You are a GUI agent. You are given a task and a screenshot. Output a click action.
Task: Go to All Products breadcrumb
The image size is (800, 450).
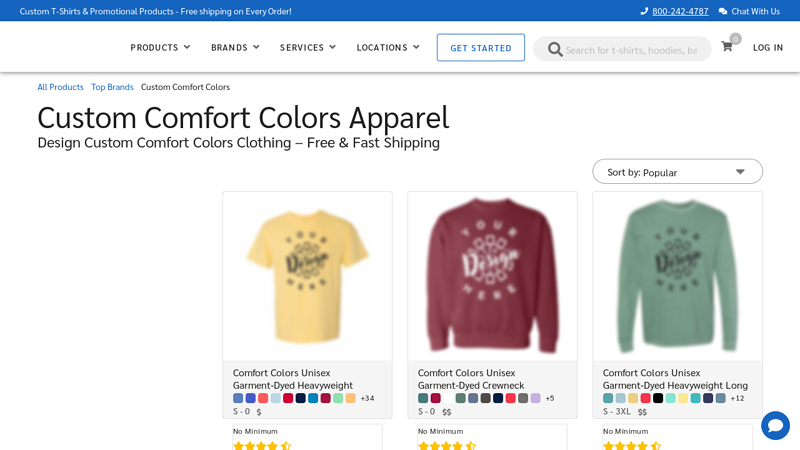coord(60,87)
